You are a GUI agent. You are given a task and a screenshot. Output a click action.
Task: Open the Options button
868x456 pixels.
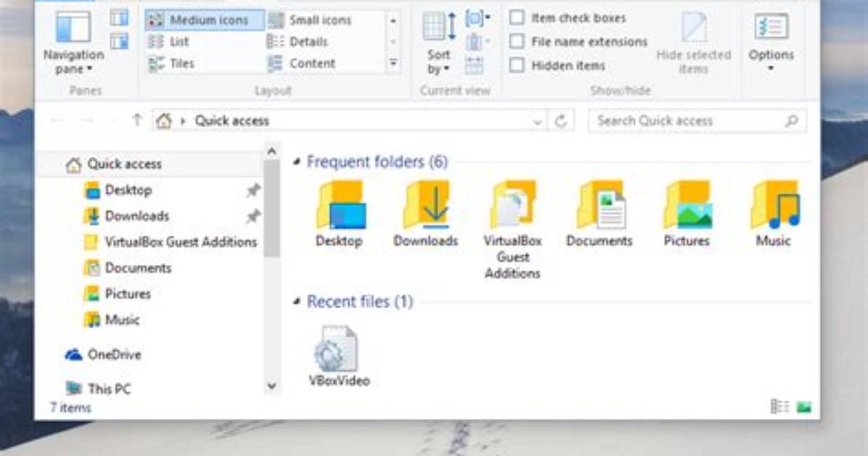[771, 42]
